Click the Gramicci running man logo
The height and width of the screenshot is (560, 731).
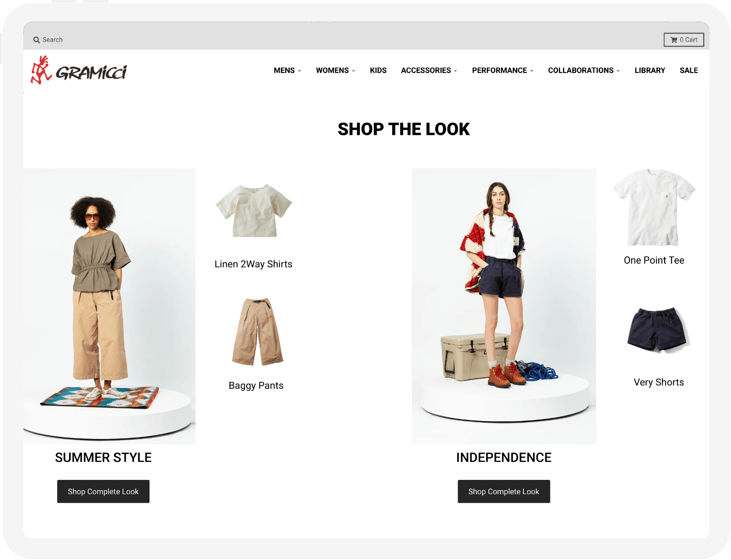41,70
